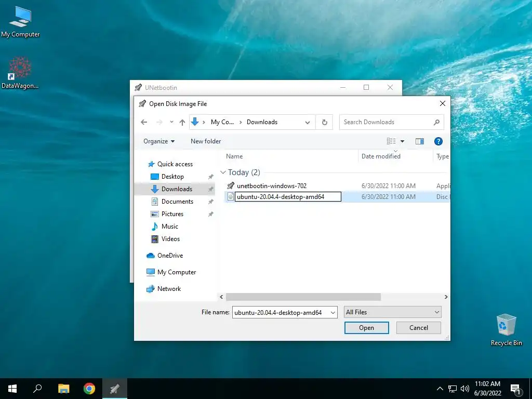Click the Back arrow in file dialog
This screenshot has width=532, height=399.
(x=144, y=122)
